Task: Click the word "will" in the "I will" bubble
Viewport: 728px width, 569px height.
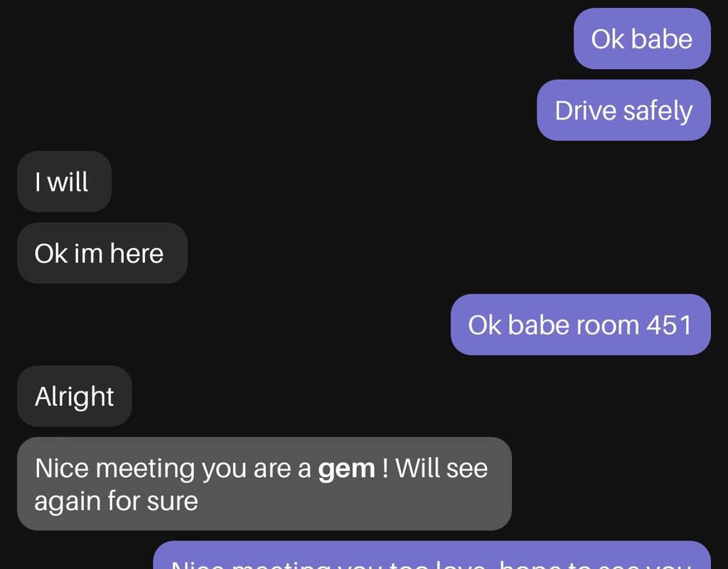Action: click(68, 181)
